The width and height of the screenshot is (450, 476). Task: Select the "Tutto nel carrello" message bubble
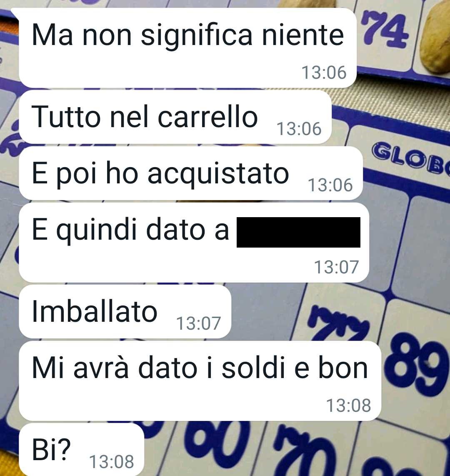(x=175, y=117)
